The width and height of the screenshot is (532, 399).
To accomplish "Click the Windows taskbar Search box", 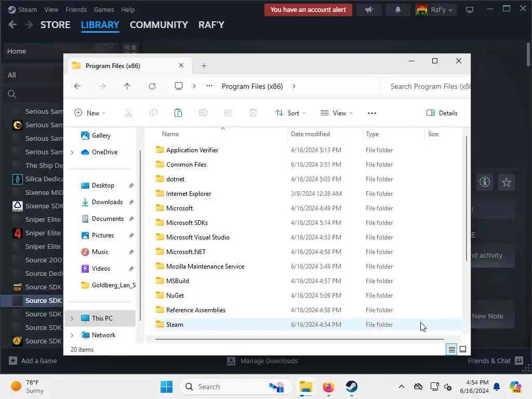I will point(236,387).
